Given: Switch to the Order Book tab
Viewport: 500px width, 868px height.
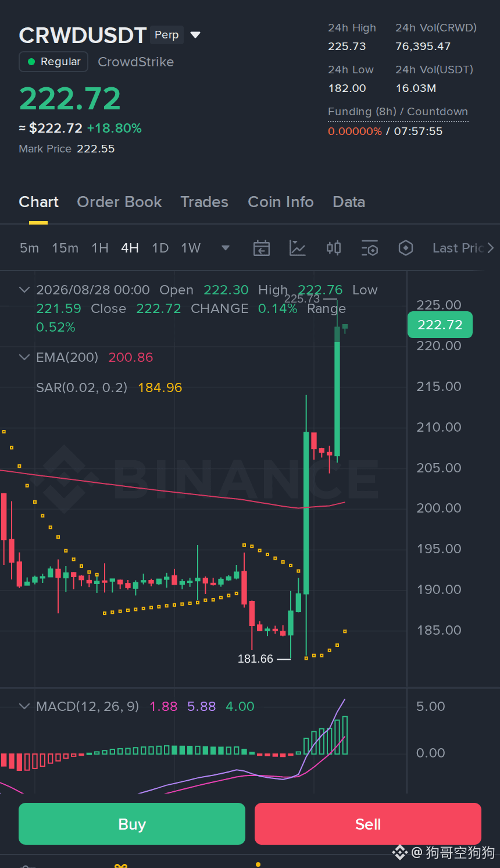Looking at the screenshot, I should coord(119,202).
